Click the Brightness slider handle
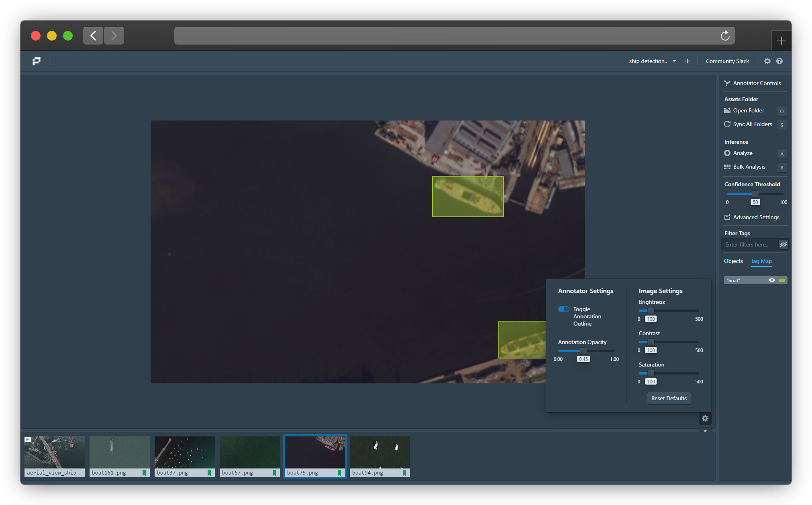The image size is (812, 505). [651, 311]
